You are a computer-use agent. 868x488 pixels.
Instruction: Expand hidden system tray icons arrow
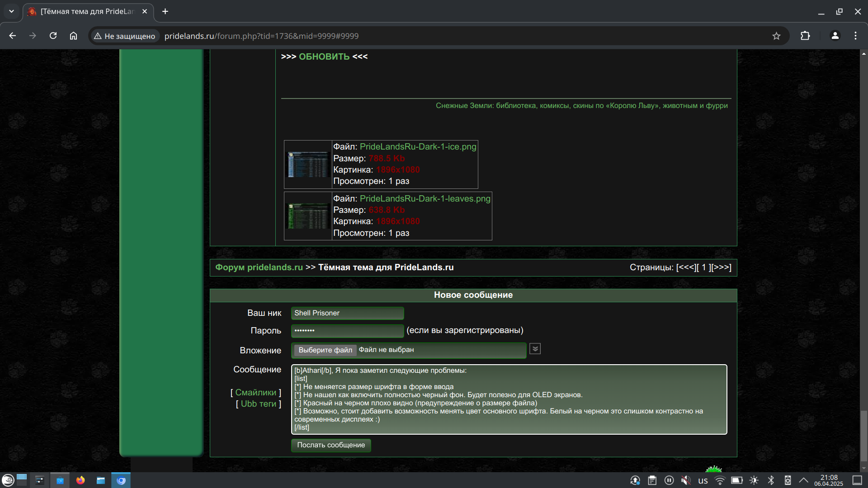803,480
